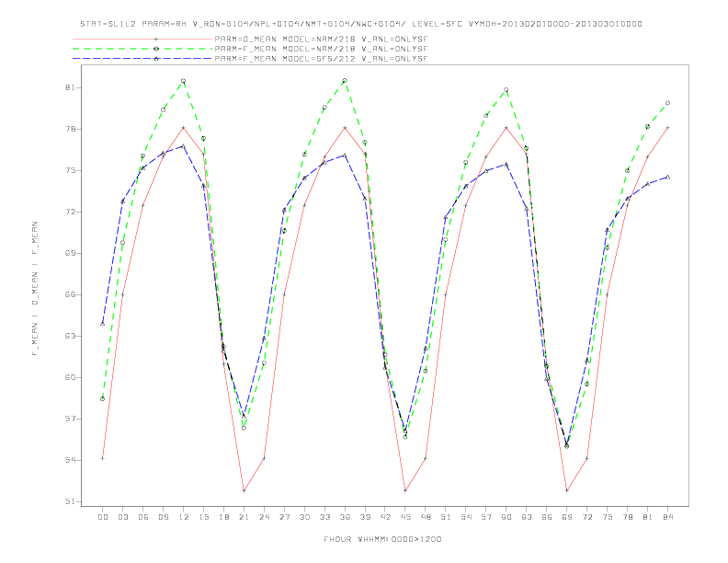Click the x-axis forecast hour label 48
Viewport: 728px width, 563px height.
click(426, 517)
